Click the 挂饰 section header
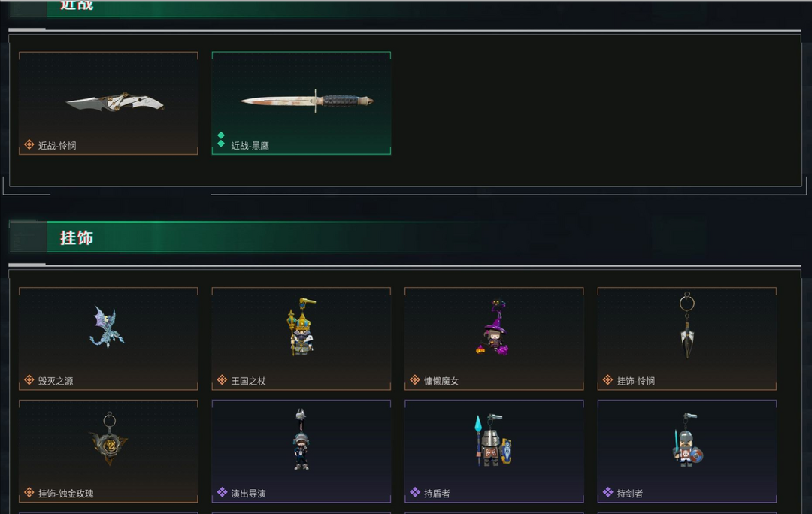 76,237
